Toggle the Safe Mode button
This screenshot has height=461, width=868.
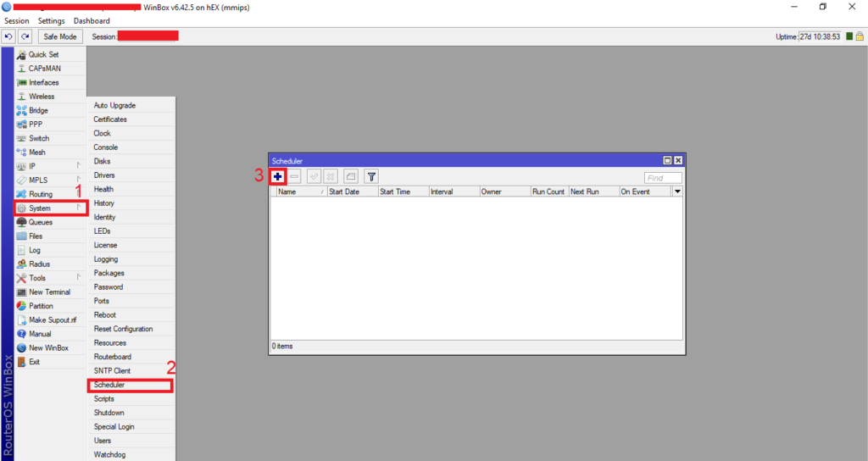click(60, 36)
